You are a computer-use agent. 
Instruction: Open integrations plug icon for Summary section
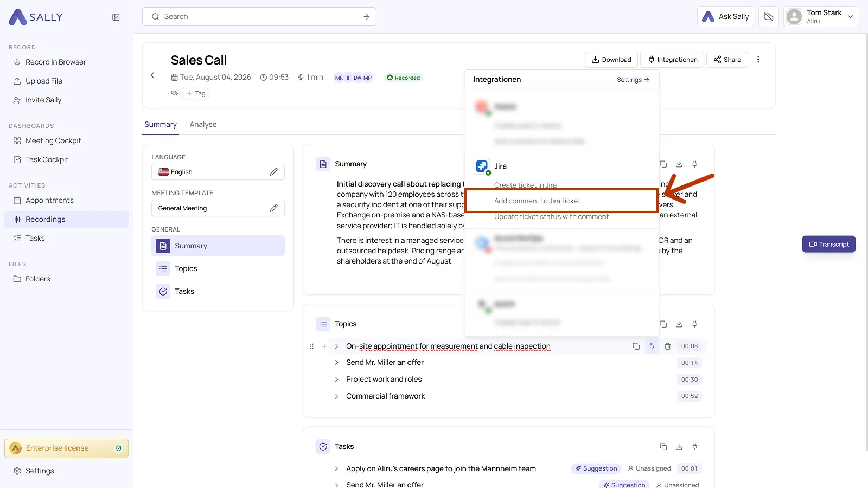tap(695, 164)
